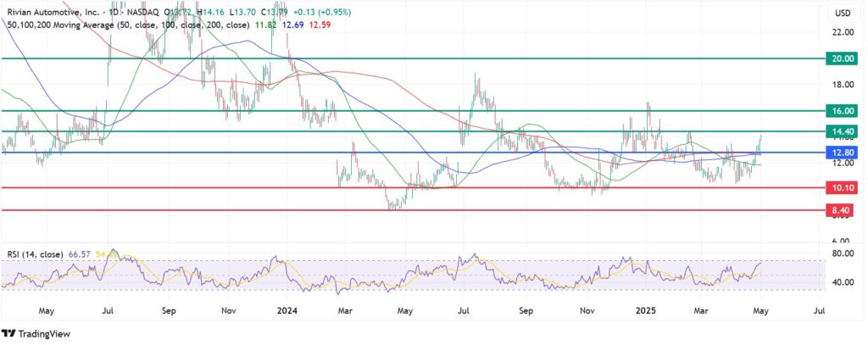Click the RSI 40.00 scale value

point(842,282)
